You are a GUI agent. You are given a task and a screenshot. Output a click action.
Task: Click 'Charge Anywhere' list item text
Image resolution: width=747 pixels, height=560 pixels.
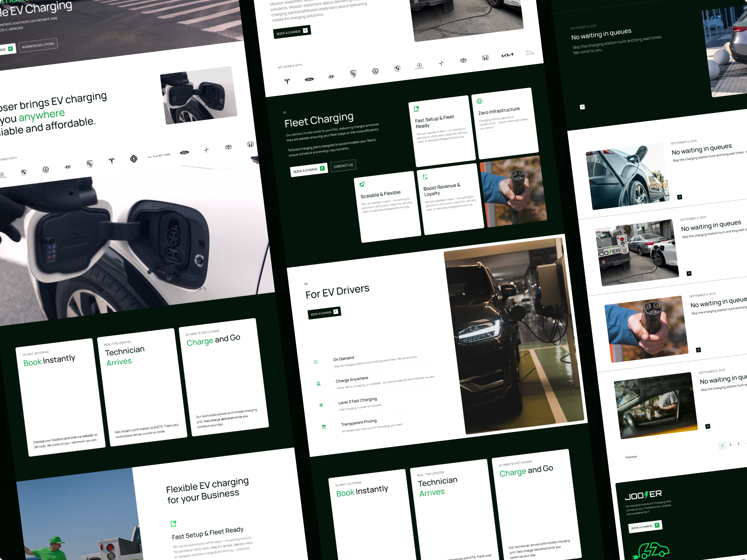(352, 379)
